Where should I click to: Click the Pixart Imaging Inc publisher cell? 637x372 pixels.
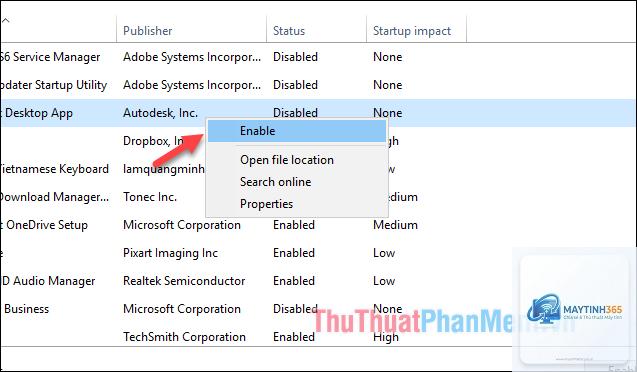170,253
